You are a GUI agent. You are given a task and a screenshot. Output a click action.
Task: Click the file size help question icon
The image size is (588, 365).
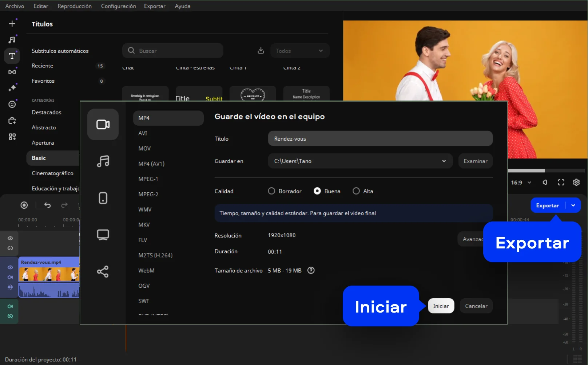pyautogui.click(x=311, y=271)
